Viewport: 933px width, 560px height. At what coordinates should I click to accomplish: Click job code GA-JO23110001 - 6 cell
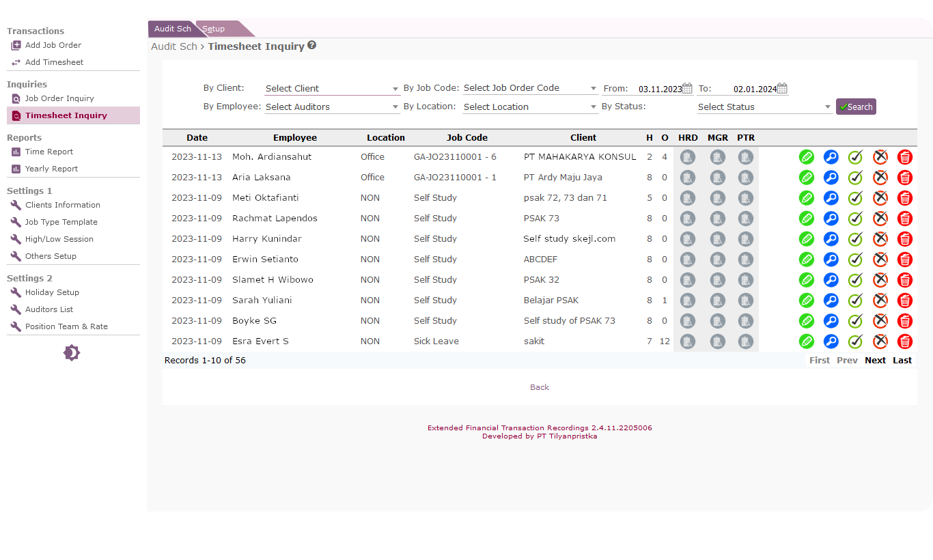(x=455, y=157)
